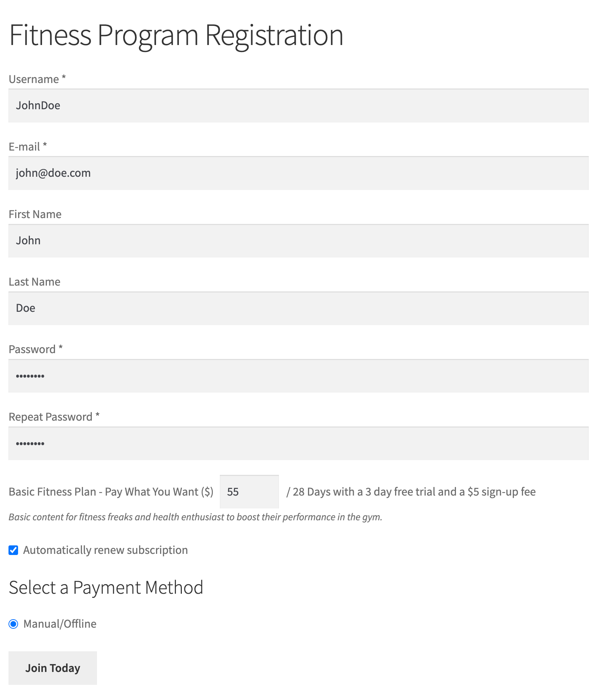
Task: Click the Pay What You Want amount box
Action: (249, 492)
